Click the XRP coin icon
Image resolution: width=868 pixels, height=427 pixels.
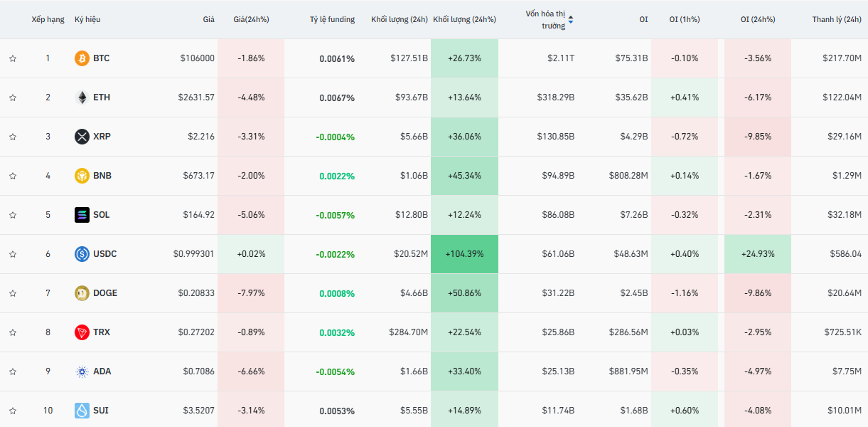point(82,137)
